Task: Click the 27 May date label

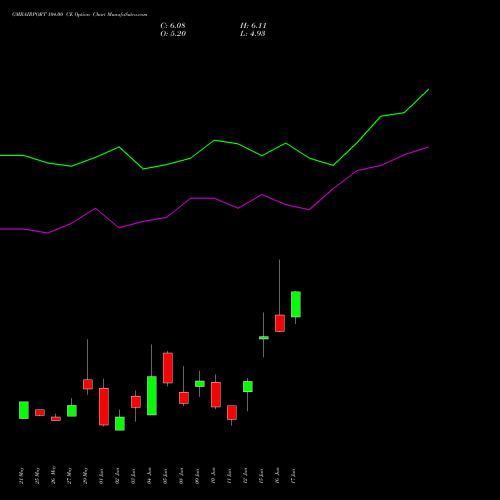Action: point(70,476)
